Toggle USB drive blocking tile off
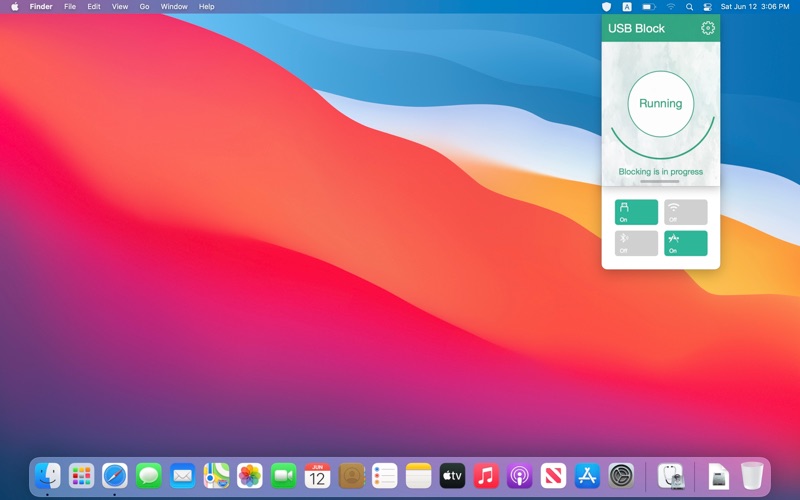Image resolution: width=800 pixels, height=500 pixels. coord(636,212)
